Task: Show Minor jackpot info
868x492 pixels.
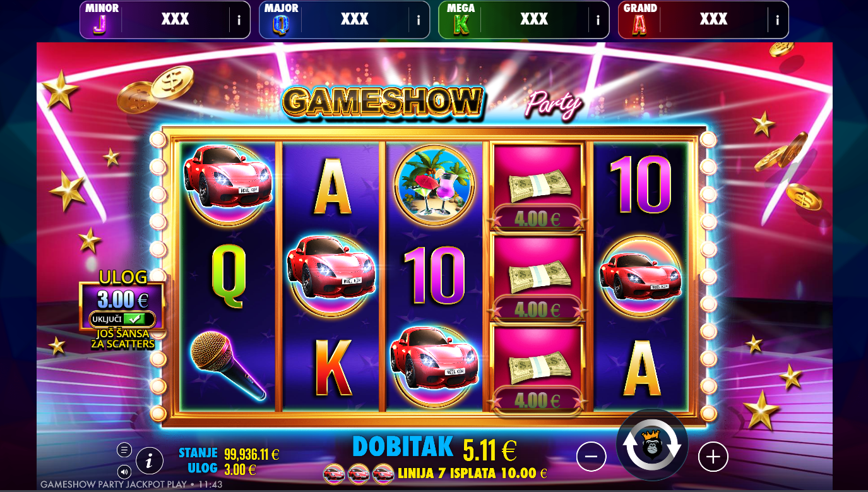Action: click(239, 20)
